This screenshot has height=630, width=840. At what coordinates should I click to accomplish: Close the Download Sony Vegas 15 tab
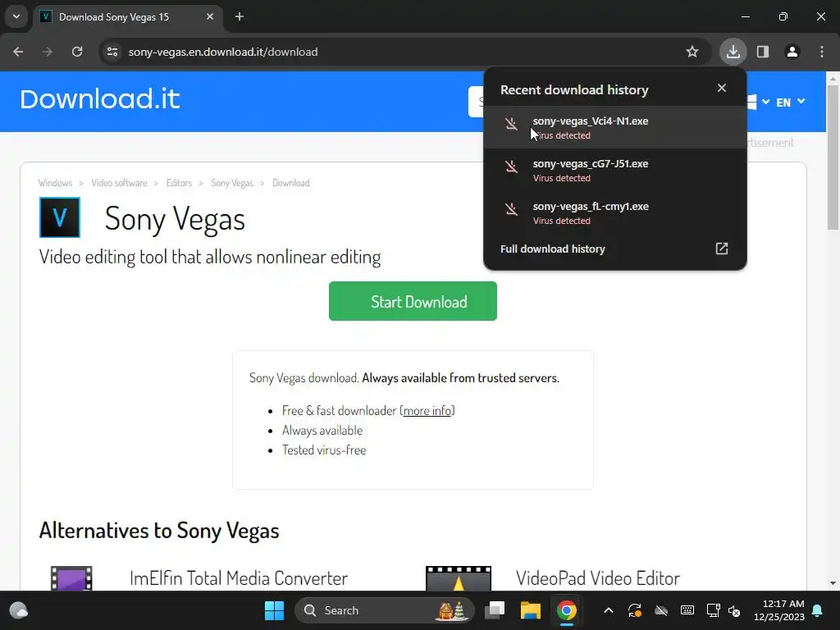[x=210, y=16]
